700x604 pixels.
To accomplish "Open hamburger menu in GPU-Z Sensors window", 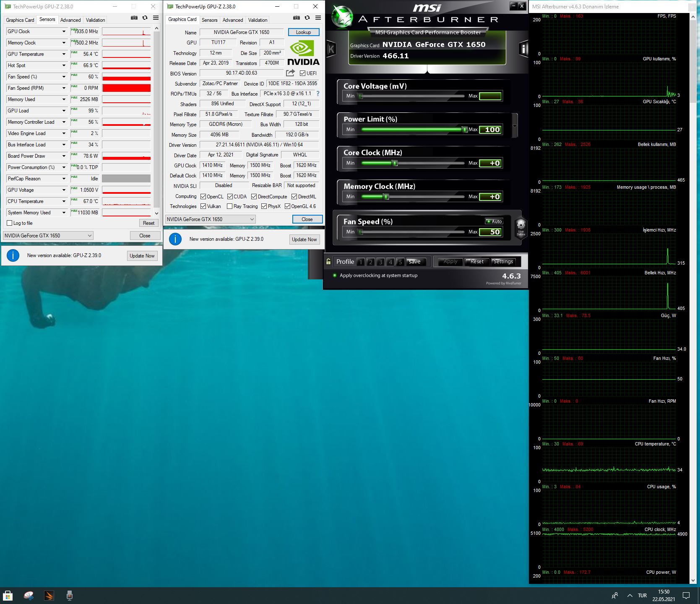I will 156,18.
